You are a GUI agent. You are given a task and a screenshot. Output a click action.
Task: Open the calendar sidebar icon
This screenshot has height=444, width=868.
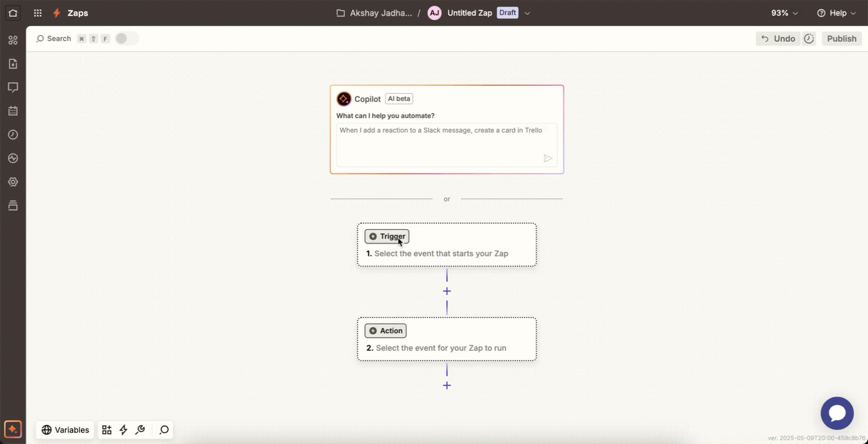(x=13, y=111)
